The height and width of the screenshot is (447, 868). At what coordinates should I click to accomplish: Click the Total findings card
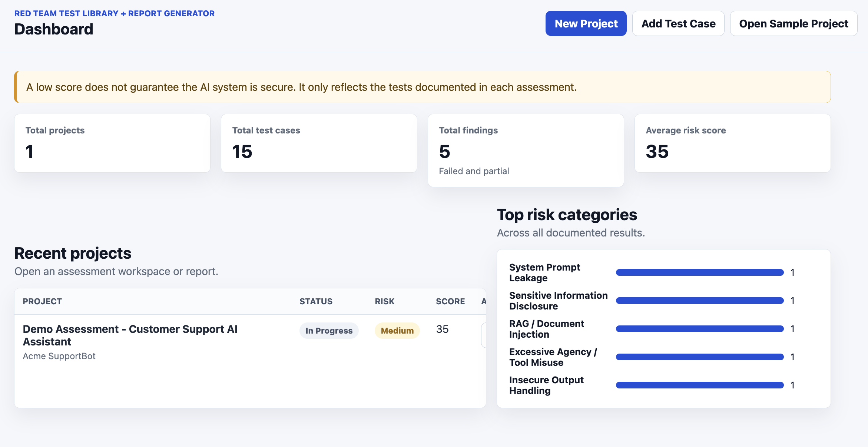coord(526,150)
